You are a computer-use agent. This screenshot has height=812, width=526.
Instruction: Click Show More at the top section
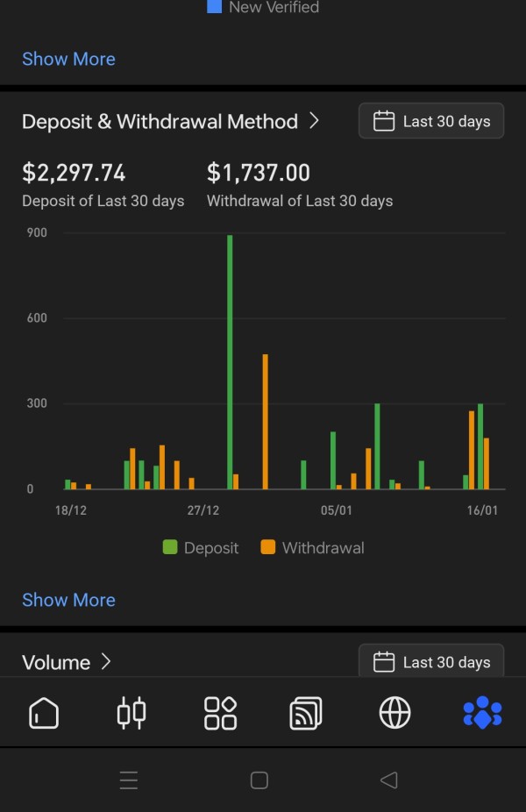point(68,59)
